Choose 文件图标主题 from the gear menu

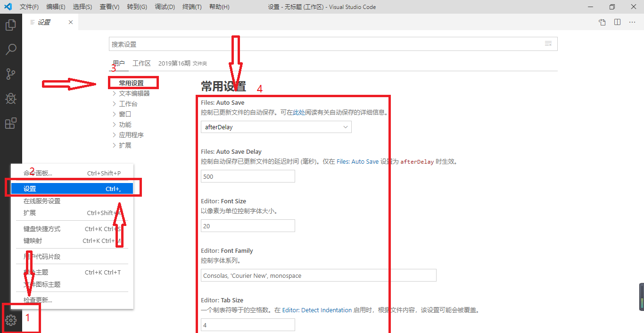[72, 284]
